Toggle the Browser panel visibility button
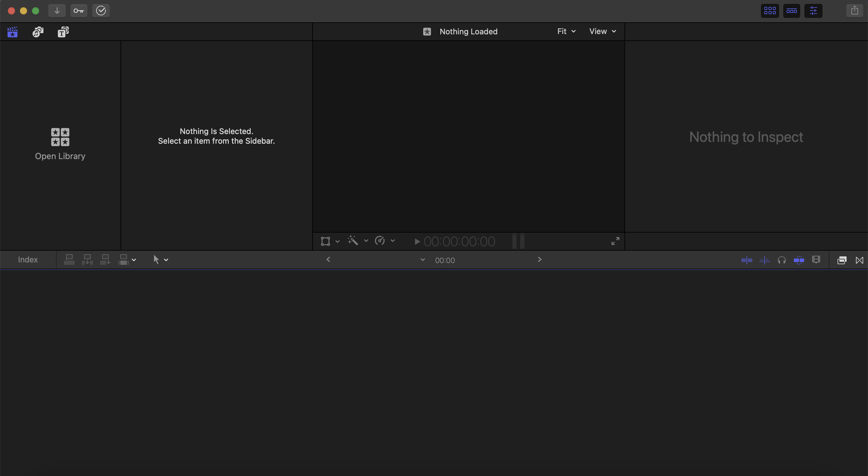Image resolution: width=868 pixels, height=476 pixels. (x=770, y=11)
